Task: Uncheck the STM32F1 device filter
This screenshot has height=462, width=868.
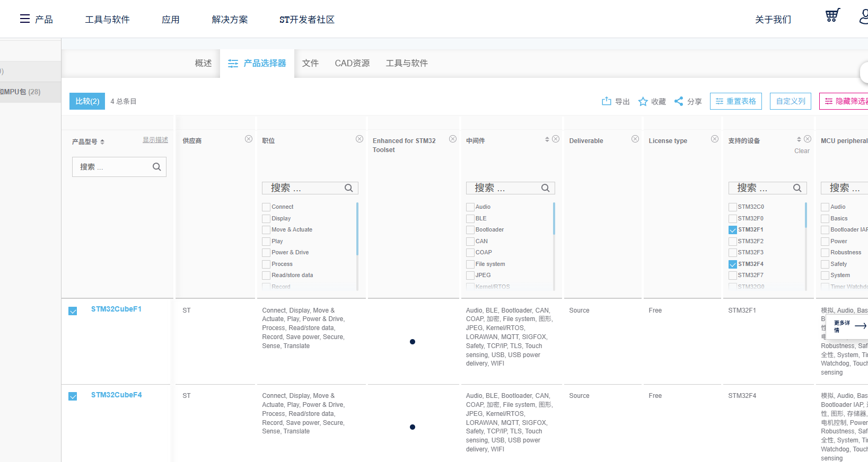Action: (733, 230)
